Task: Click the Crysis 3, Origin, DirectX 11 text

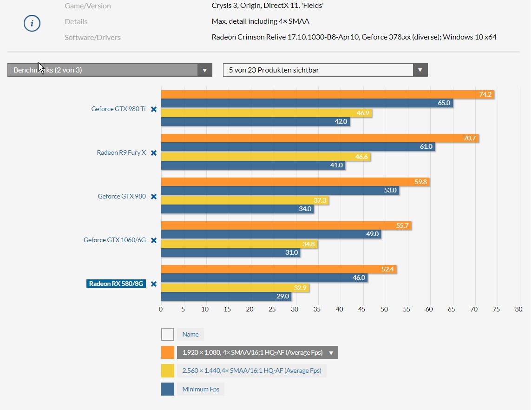Action: [267, 6]
